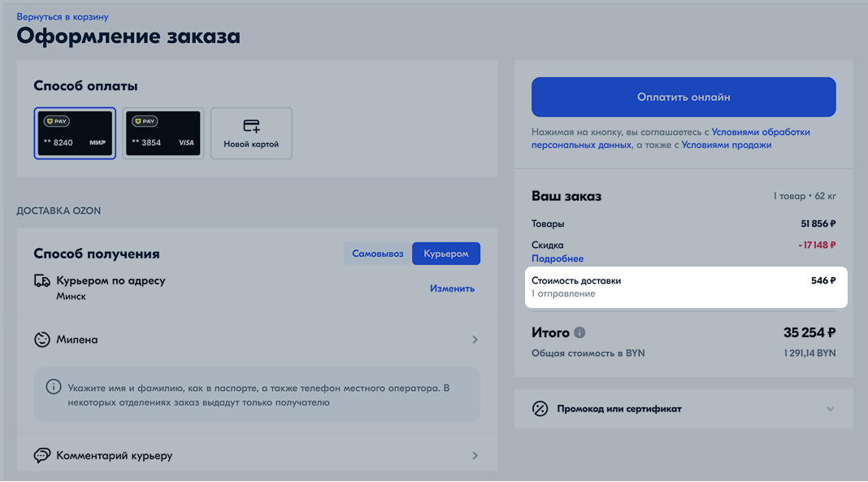
Task: Click the Способ получения heading
Action: [x=97, y=254]
